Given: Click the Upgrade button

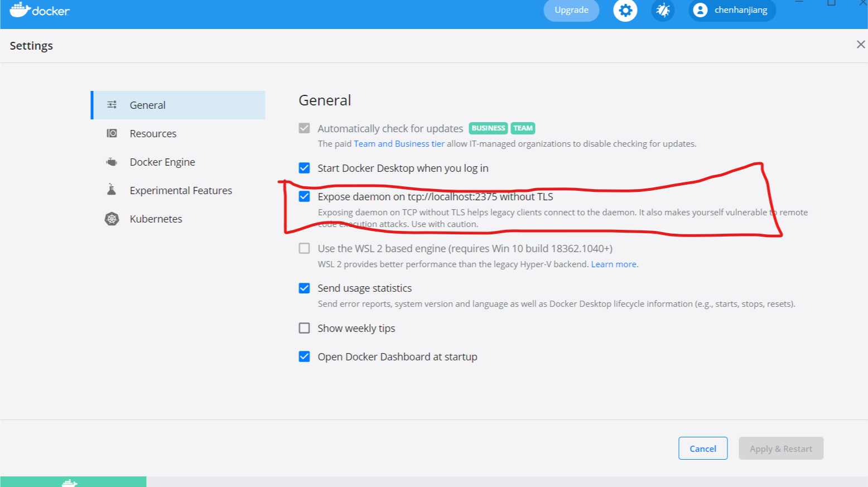Looking at the screenshot, I should click(571, 9).
